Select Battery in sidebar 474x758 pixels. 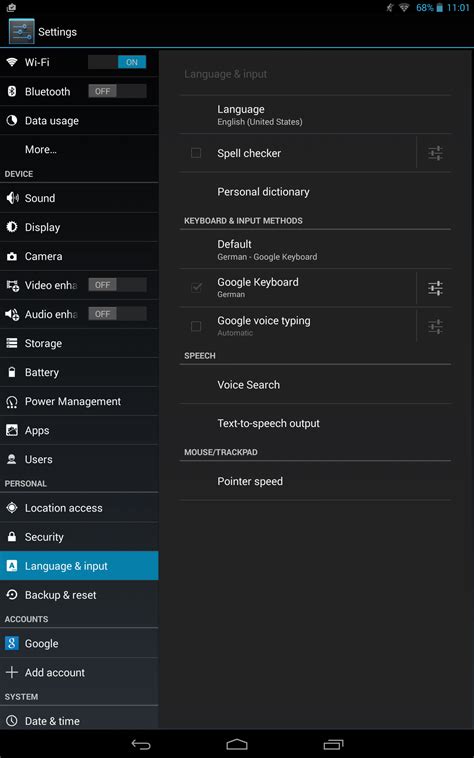(79, 372)
